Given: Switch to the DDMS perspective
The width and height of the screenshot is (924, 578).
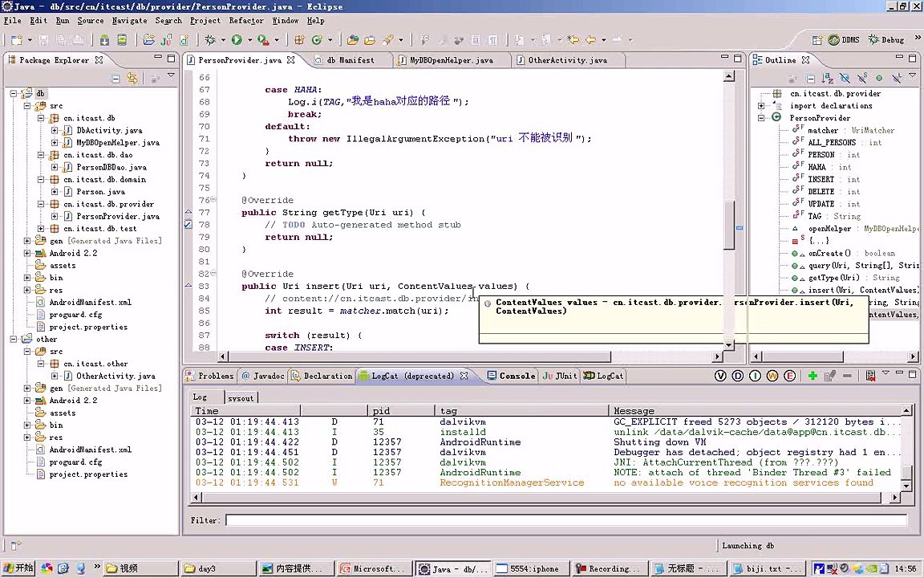Looking at the screenshot, I should 843,39.
